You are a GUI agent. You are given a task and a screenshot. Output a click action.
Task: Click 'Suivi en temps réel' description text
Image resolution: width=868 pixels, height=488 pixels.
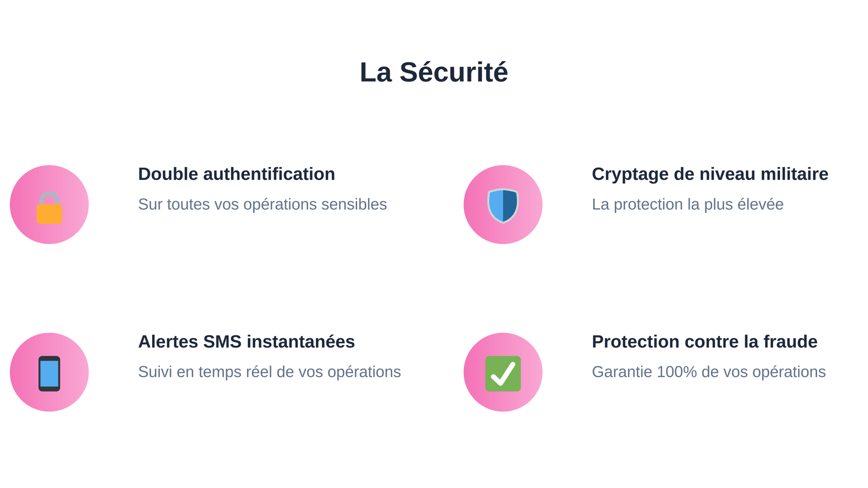point(269,372)
